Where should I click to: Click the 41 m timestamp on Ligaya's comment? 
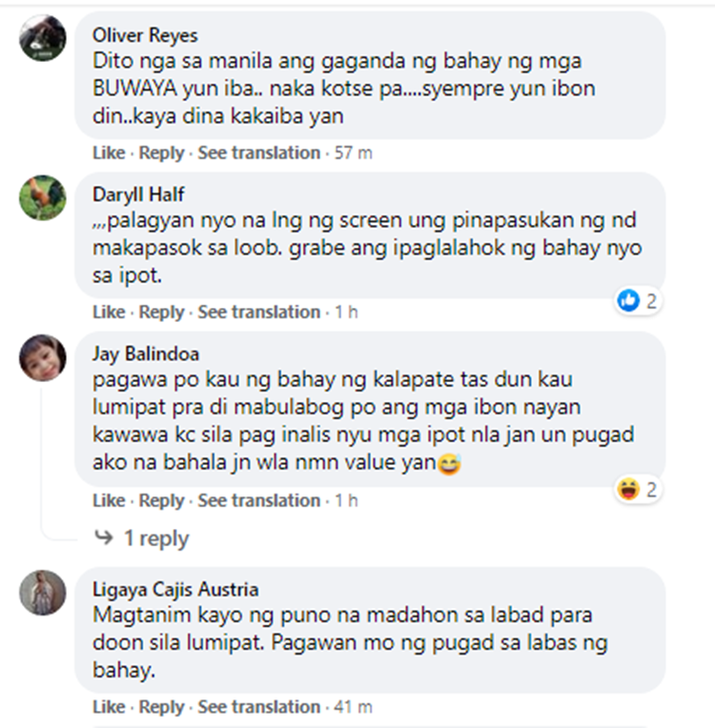353,707
